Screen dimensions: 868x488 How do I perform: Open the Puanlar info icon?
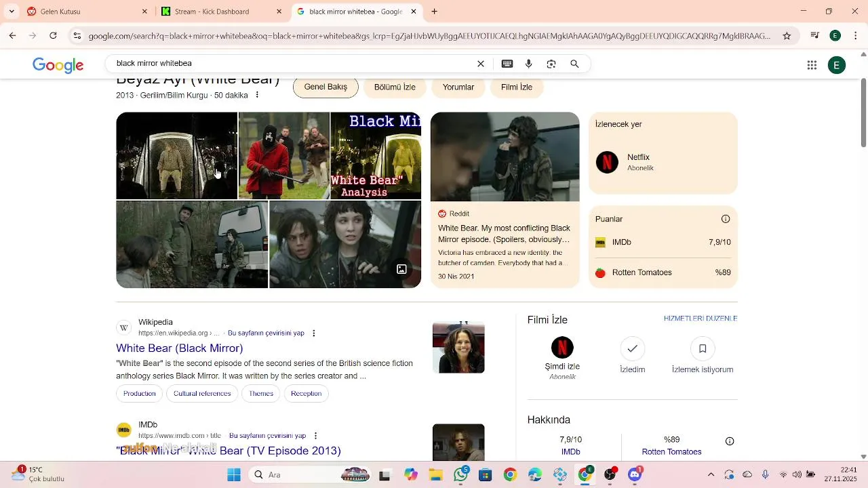[x=726, y=219]
